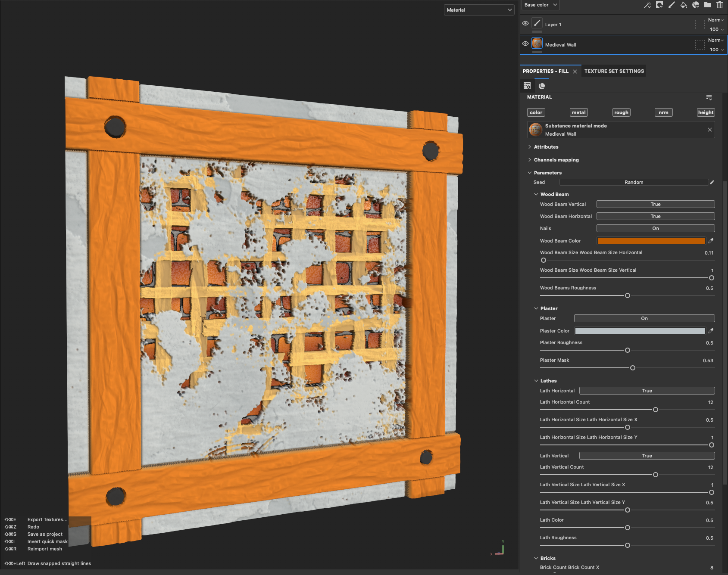This screenshot has width=728, height=575.
Task: Hide Layer 1 using its eye icon
Action: pos(525,24)
